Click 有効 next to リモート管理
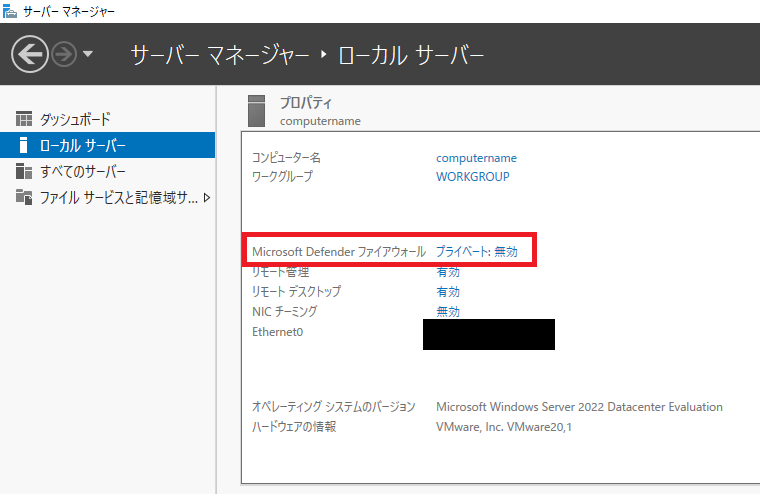Screen dimensions: 760x497 pos(448,273)
